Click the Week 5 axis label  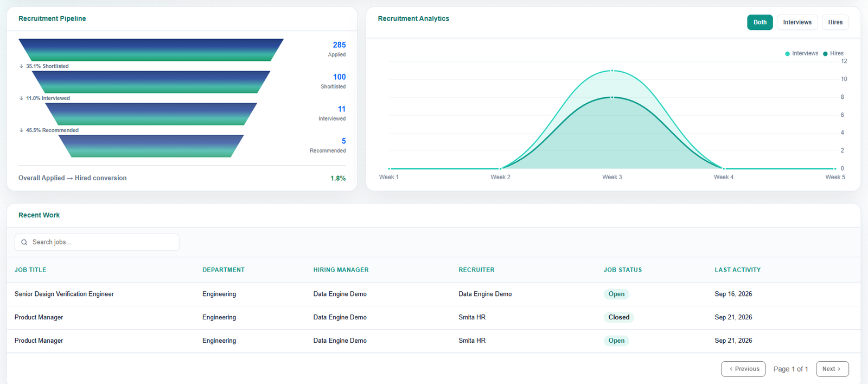click(835, 177)
